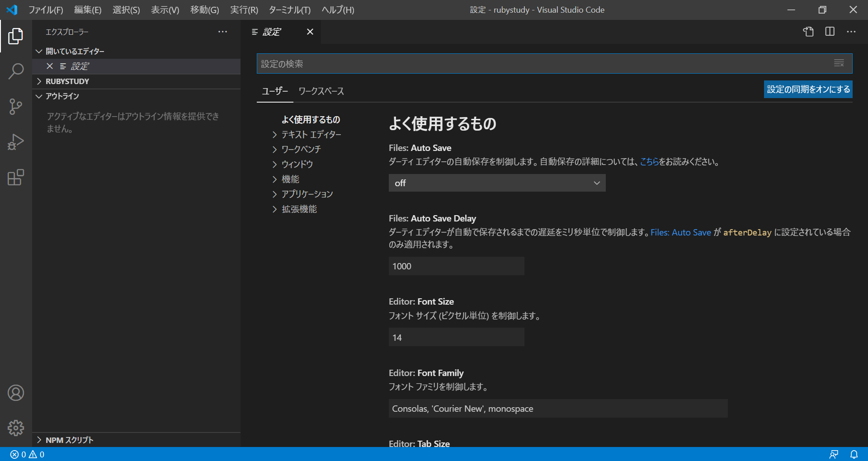The width and height of the screenshot is (868, 461).
Task: Open Explorer panel More Actions ellipsis
Action: pos(223,32)
